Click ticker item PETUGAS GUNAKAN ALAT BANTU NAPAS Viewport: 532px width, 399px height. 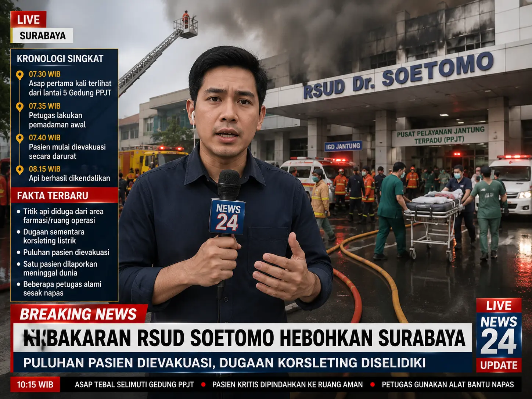pyautogui.click(x=447, y=385)
